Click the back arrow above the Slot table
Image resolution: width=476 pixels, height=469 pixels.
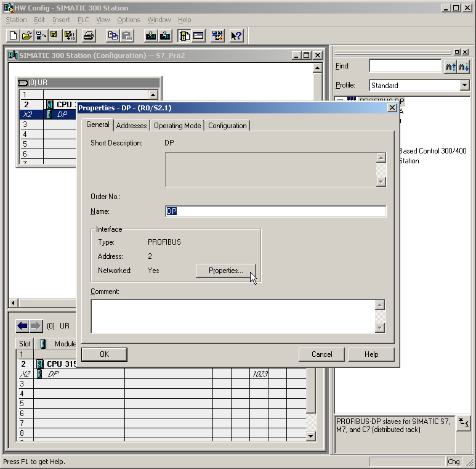22,326
